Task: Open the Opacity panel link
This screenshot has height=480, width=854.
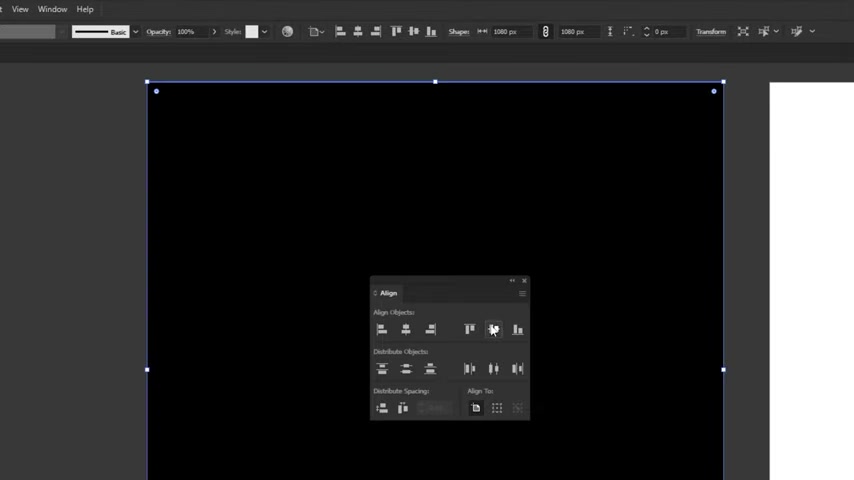Action: click(158, 32)
